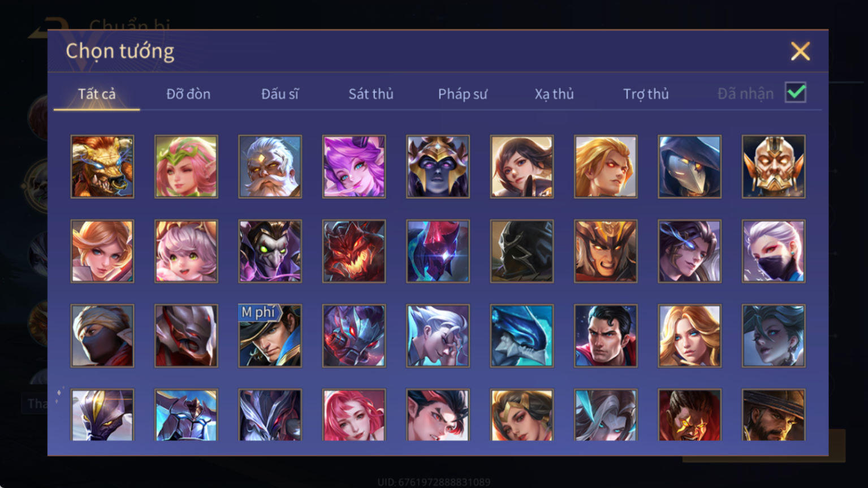This screenshot has width=868, height=488.
Task: Choose the pink-haired girl with green leaf crown
Action: tap(186, 167)
